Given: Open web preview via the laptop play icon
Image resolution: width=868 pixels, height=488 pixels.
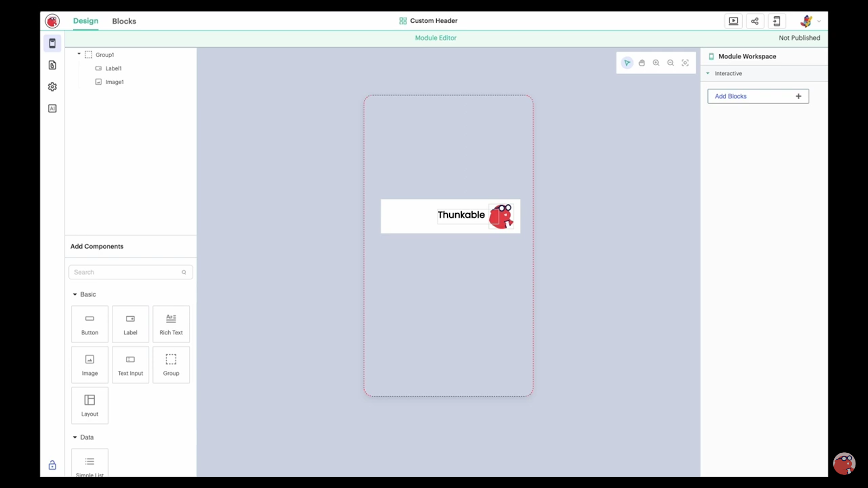Looking at the screenshot, I should [733, 21].
